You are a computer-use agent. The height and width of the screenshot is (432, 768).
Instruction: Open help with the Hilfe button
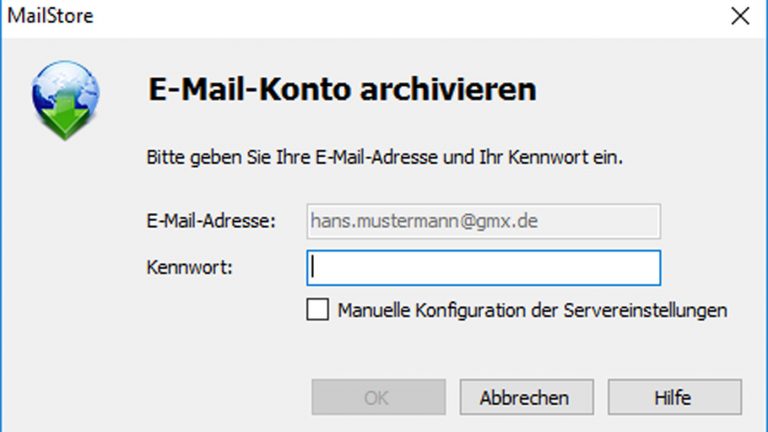675,397
